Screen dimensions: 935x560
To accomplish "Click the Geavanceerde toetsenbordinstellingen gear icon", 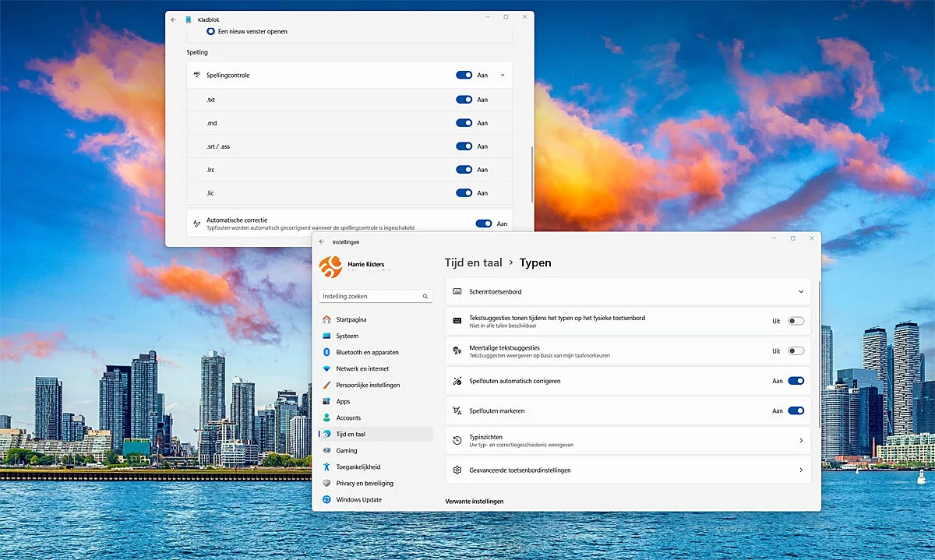I will coord(457,470).
